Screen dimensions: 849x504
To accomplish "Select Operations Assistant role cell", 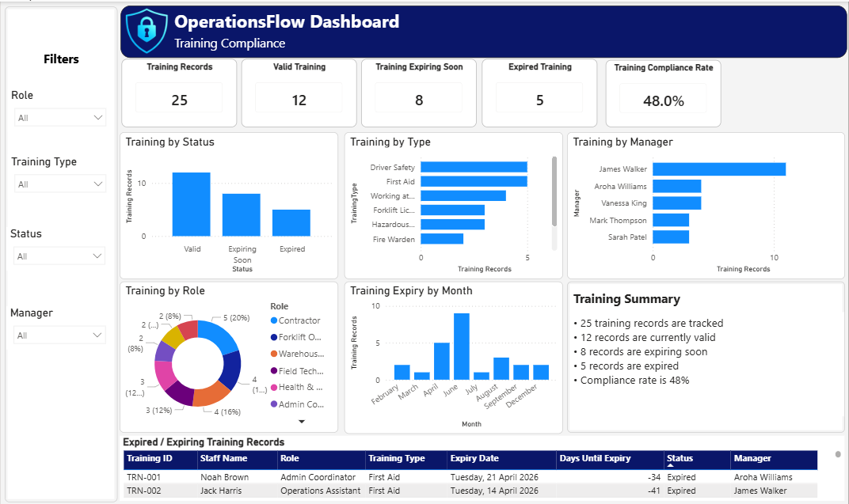I will coord(320,491).
